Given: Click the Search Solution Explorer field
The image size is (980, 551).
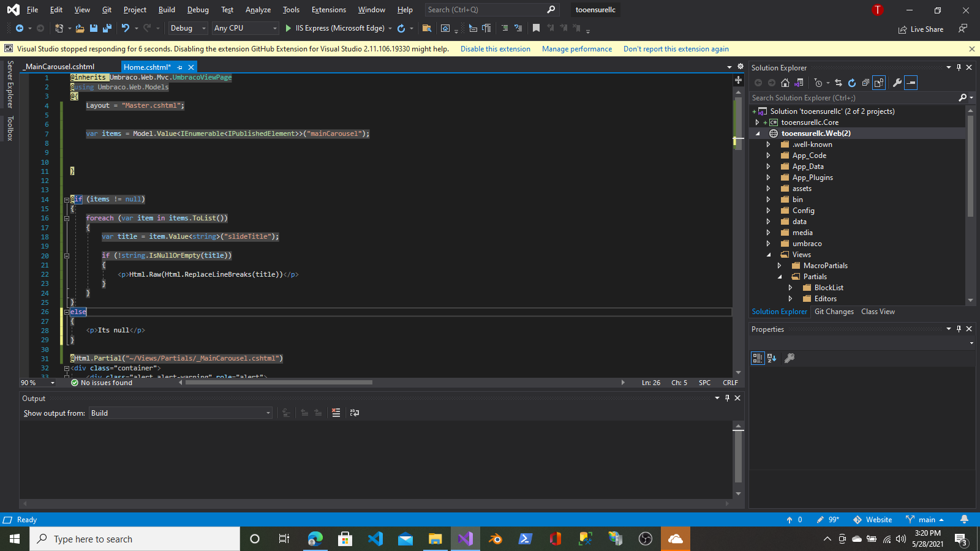Looking at the screenshot, I should point(854,98).
